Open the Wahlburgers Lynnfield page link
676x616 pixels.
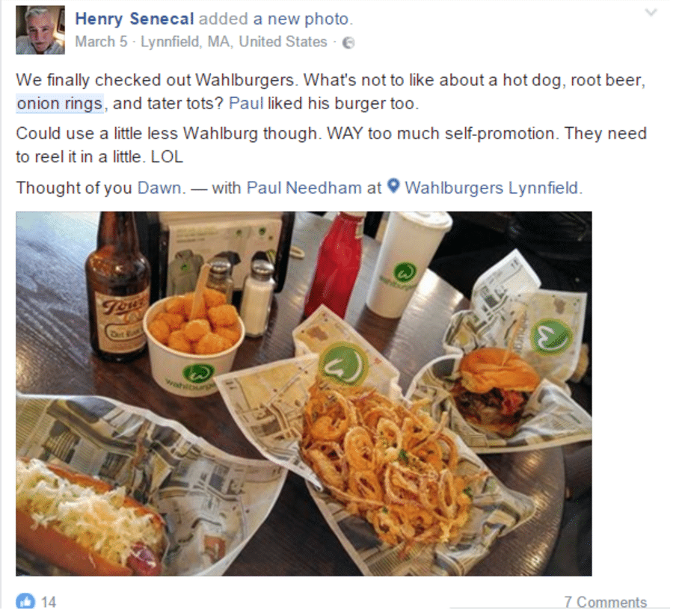pos(491,188)
